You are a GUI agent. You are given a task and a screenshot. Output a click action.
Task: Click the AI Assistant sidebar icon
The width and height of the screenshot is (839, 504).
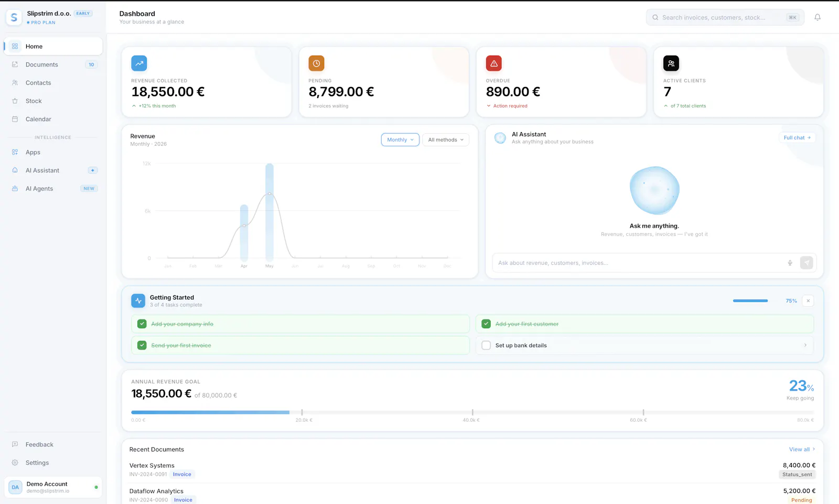click(x=15, y=170)
